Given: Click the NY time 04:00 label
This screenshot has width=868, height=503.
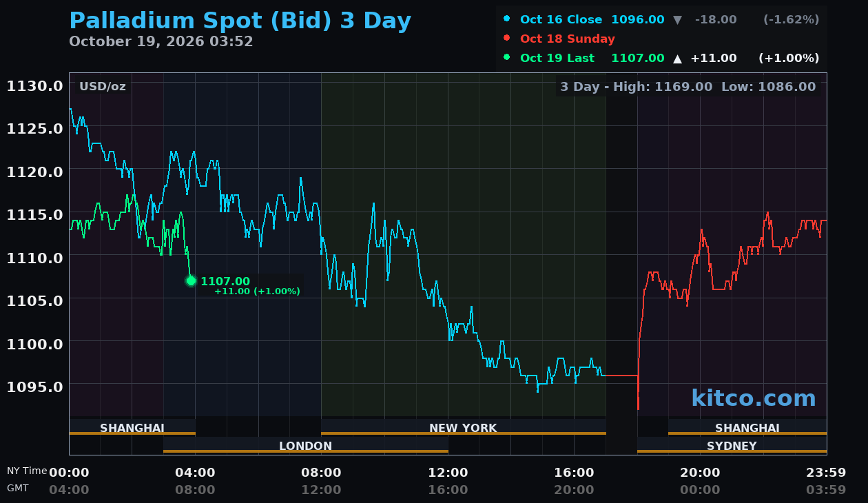Looking at the screenshot, I should click(195, 473).
